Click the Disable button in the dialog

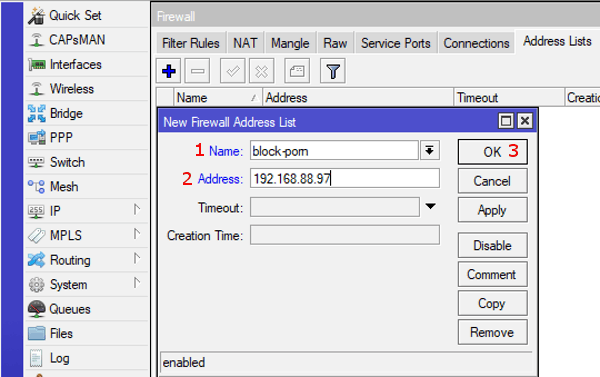492,245
